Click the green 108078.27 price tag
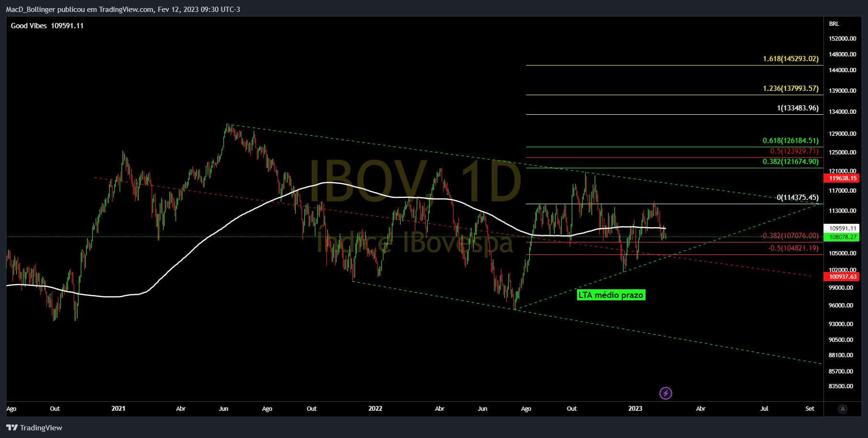Image resolution: width=868 pixels, height=438 pixels. 842,237
